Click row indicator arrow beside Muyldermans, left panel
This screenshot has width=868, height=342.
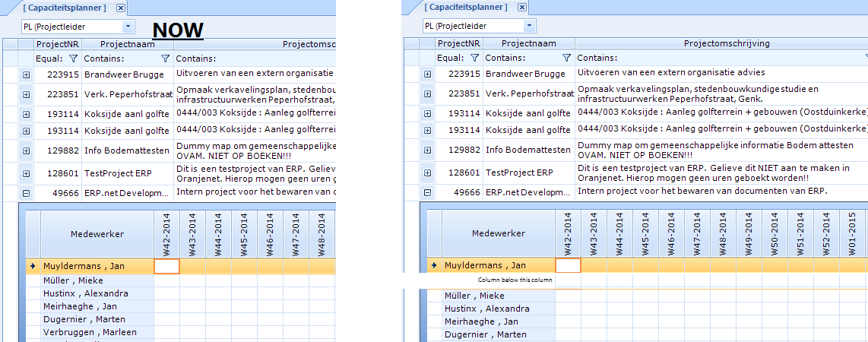point(33,266)
